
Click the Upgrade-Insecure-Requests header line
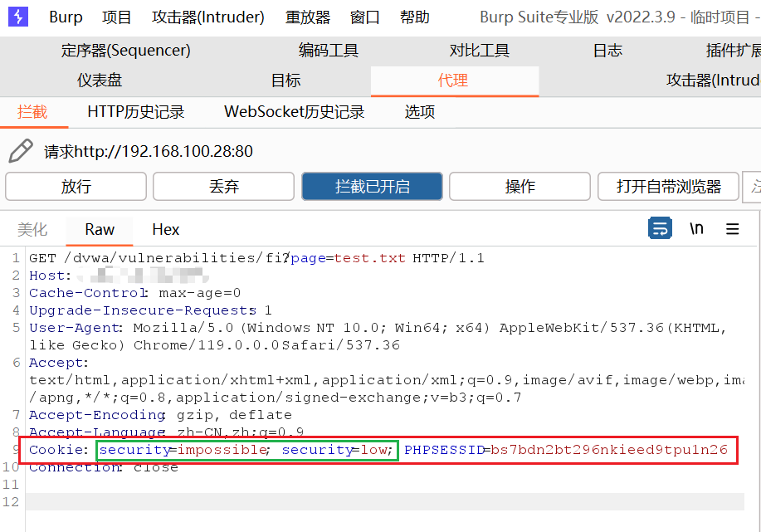pyautogui.click(x=150, y=310)
